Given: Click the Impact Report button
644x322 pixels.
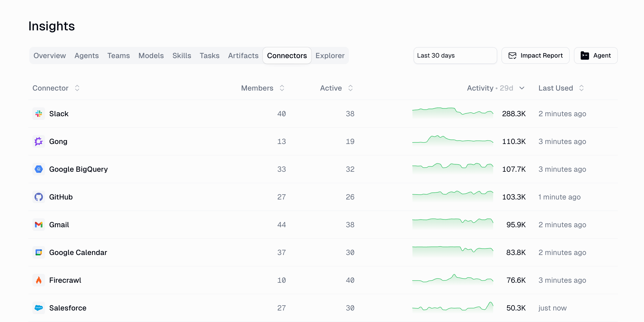Looking at the screenshot, I should tap(535, 55).
